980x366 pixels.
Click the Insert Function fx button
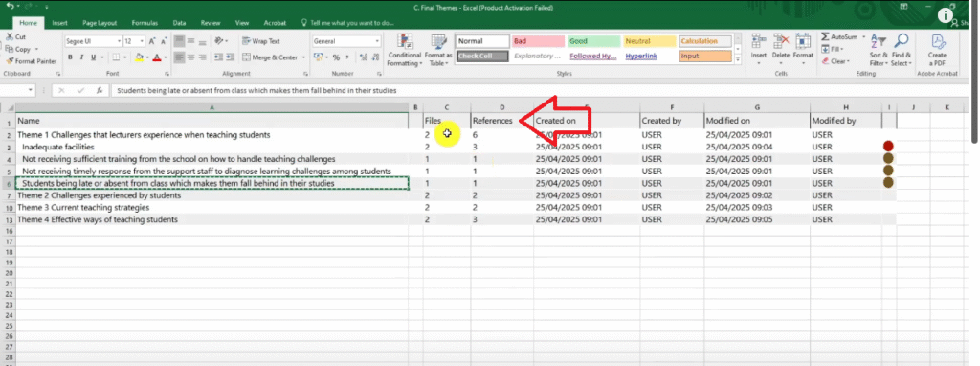click(99, 90)
